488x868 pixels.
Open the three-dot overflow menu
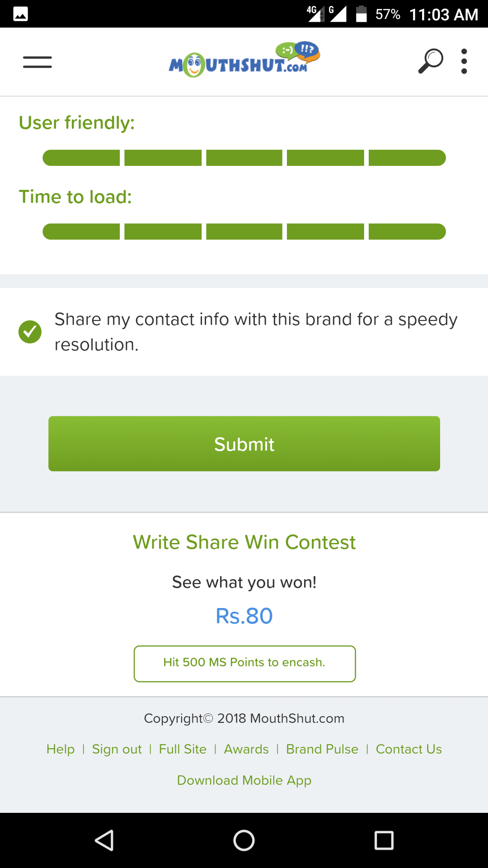coord(464,61)
